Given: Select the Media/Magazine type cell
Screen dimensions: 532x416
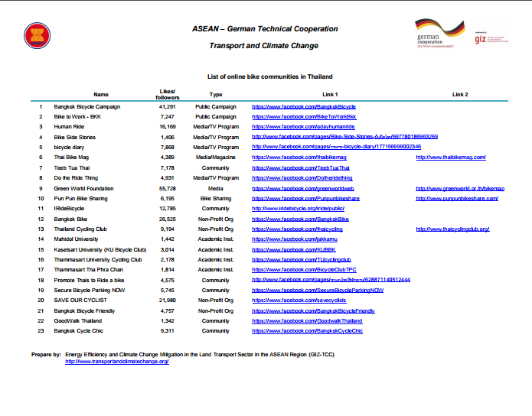Looking at the screenshot, I should pyautogui.click(x=216, y=158).
